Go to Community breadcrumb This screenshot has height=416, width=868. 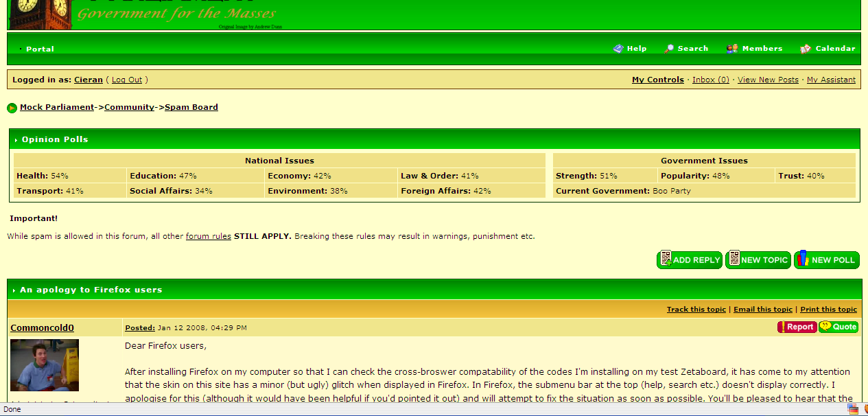click(x=129, y=107)
